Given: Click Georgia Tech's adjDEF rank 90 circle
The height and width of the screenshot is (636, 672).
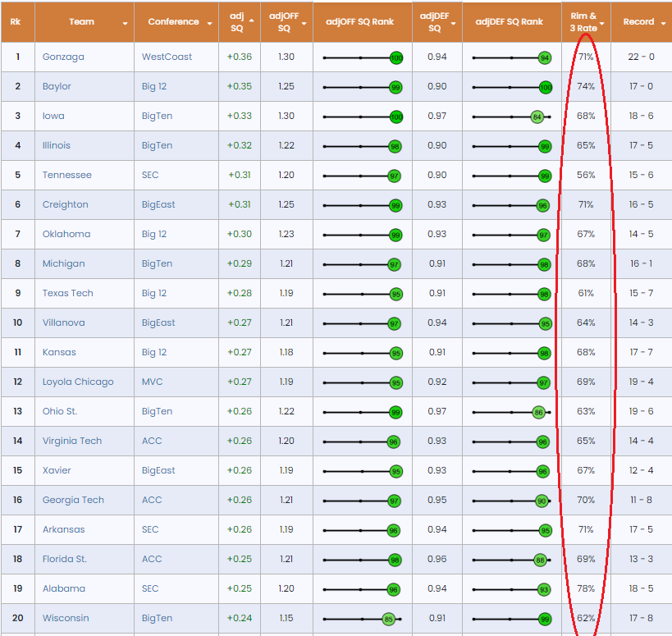Looking at the screenshot, I should point(542,501).
